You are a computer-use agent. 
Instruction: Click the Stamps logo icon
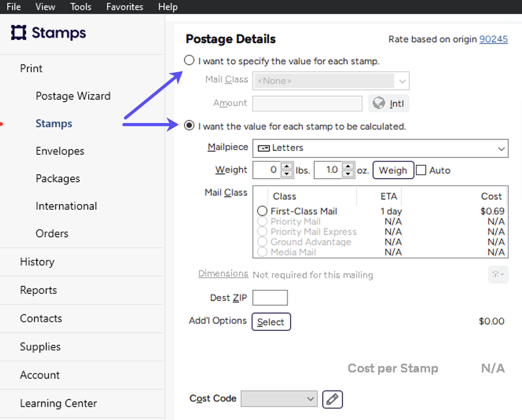[19, 32]
